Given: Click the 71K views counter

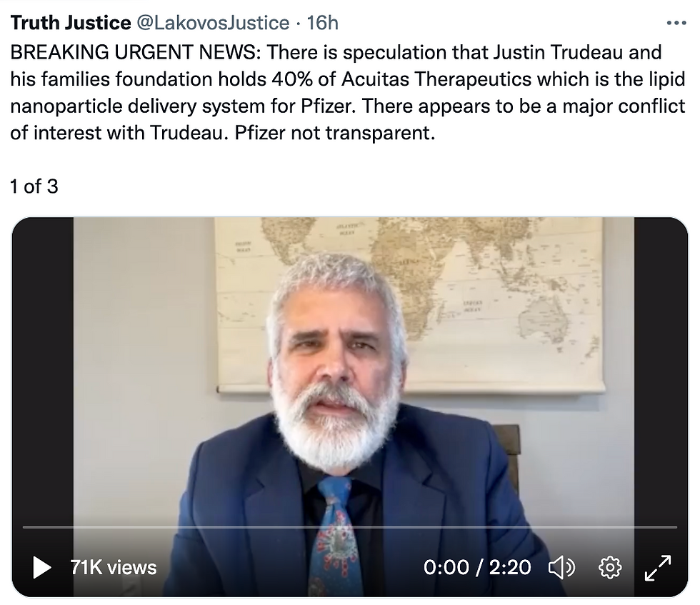Looking at the screenshot, I should click(114, 567).
